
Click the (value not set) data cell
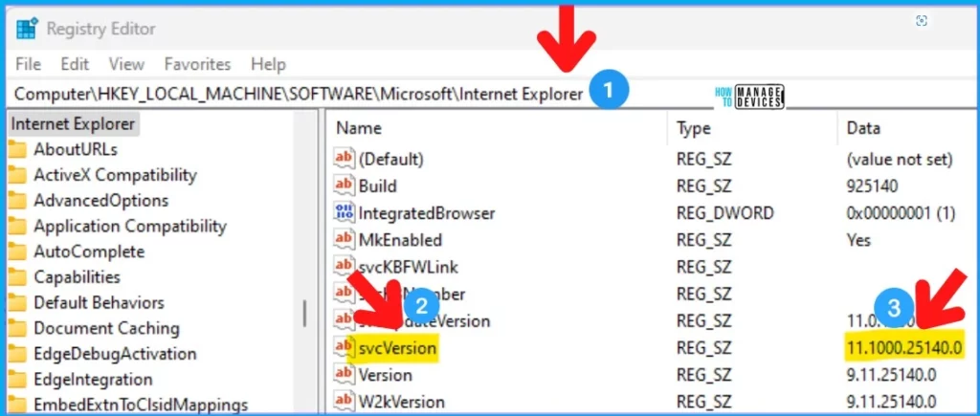[x=900, y=160]
